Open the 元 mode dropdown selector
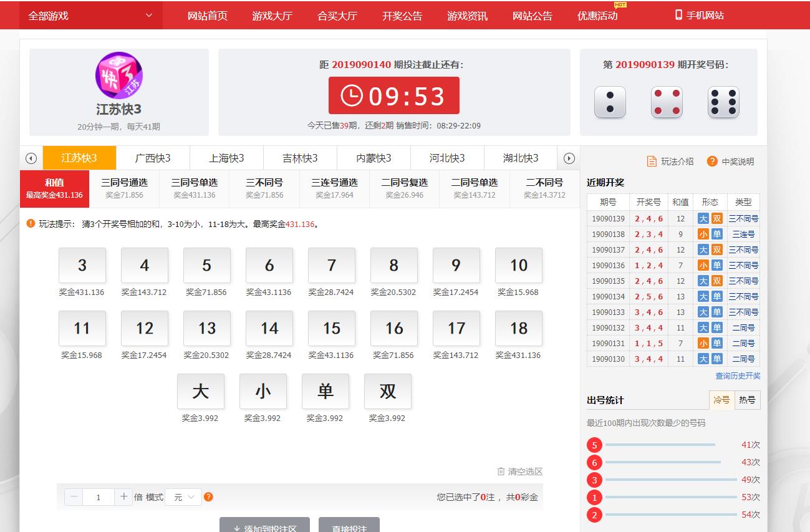 (183, 497)
